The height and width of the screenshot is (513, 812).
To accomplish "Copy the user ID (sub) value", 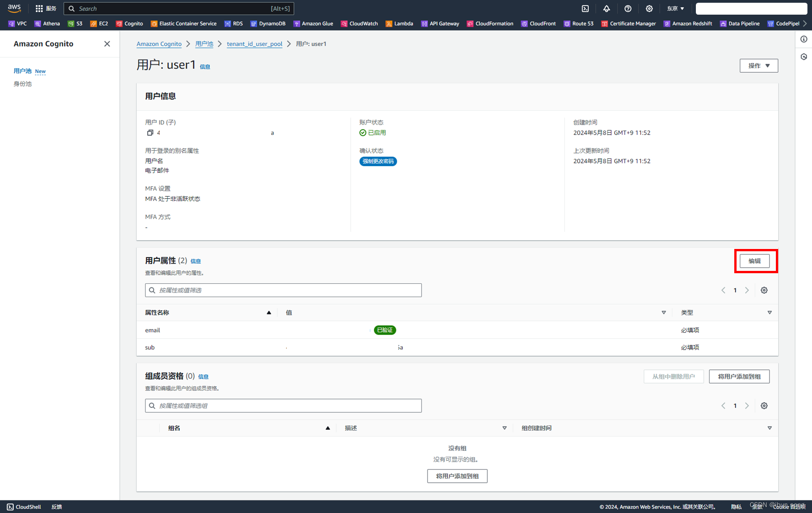I will pos(150,133).
